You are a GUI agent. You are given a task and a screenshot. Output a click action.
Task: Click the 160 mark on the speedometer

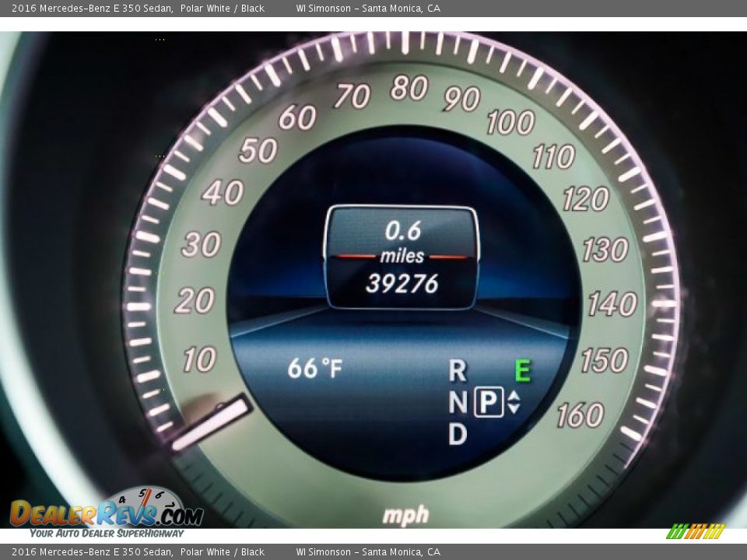pyautogui.click(x=580, y=415)
